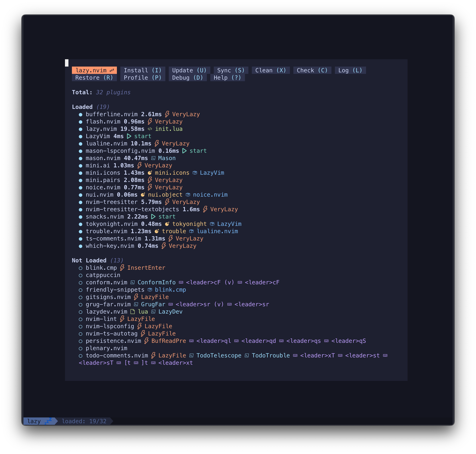476x454 pixels.
Task: Select the lazy.nvim home tab
Action: coord(94,70)
